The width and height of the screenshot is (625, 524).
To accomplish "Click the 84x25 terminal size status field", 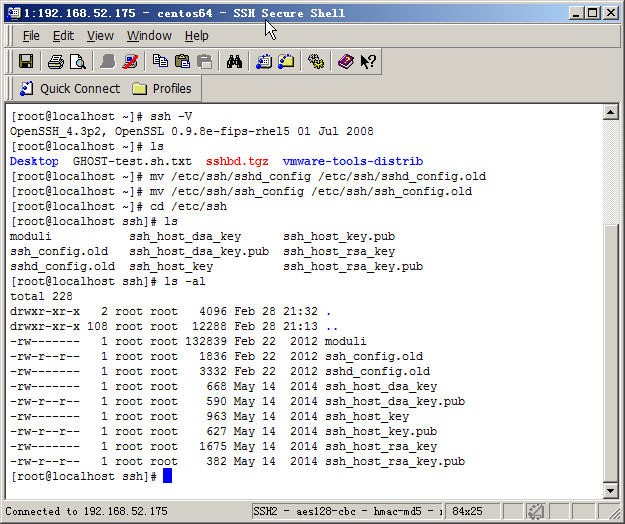I will [x=472, y=511].
